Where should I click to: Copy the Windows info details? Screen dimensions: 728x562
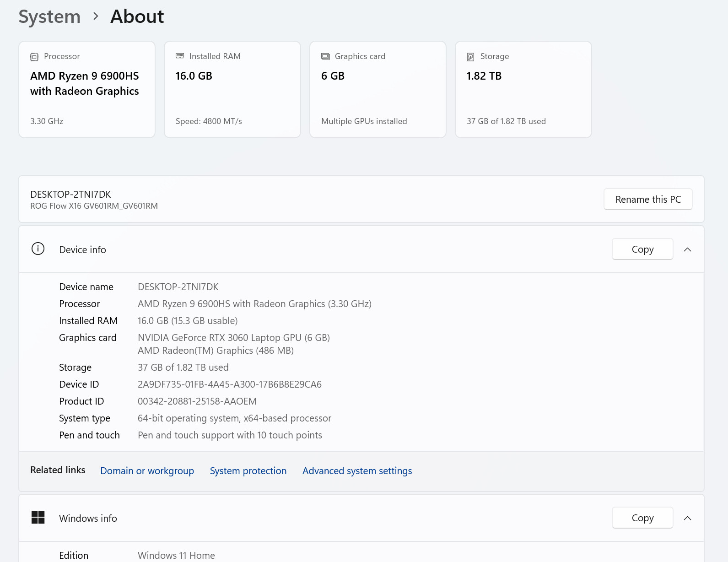tap(642, 518)
